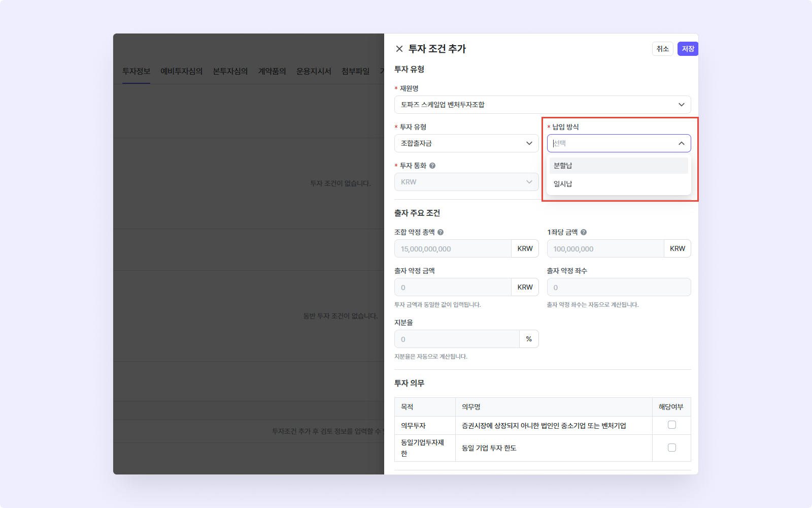This screenshot has width=812, height=508.
Task: Click the 취소 button
Action: point(663,49)
